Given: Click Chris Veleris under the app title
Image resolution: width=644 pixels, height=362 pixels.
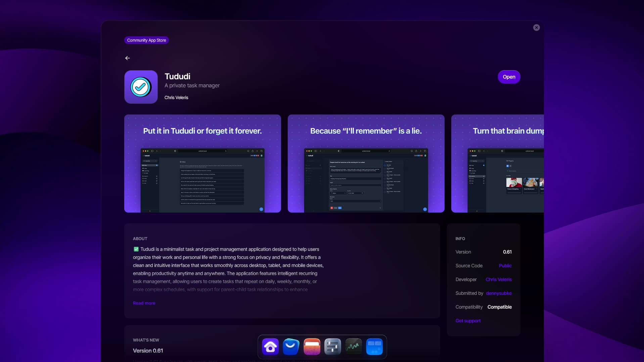Looking at the screenshot, I should click(176, 97).
